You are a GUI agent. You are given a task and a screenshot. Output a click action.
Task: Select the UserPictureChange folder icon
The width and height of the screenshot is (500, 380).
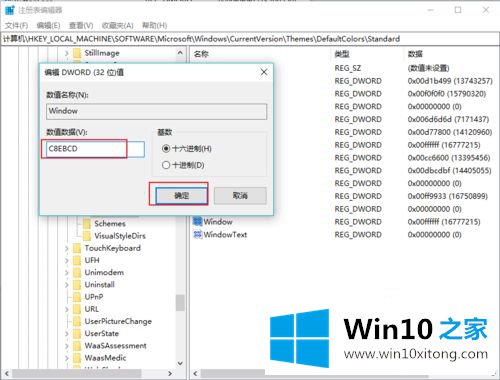pyautogui.click(x=77, y=321)
